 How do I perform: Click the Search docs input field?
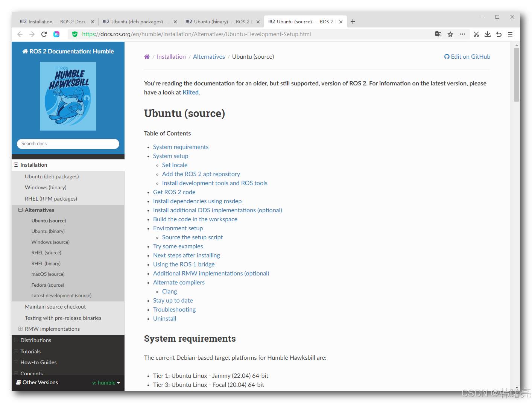68,144
